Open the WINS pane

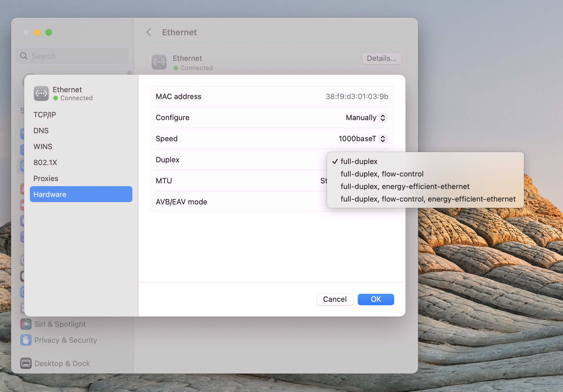point(81,146)
